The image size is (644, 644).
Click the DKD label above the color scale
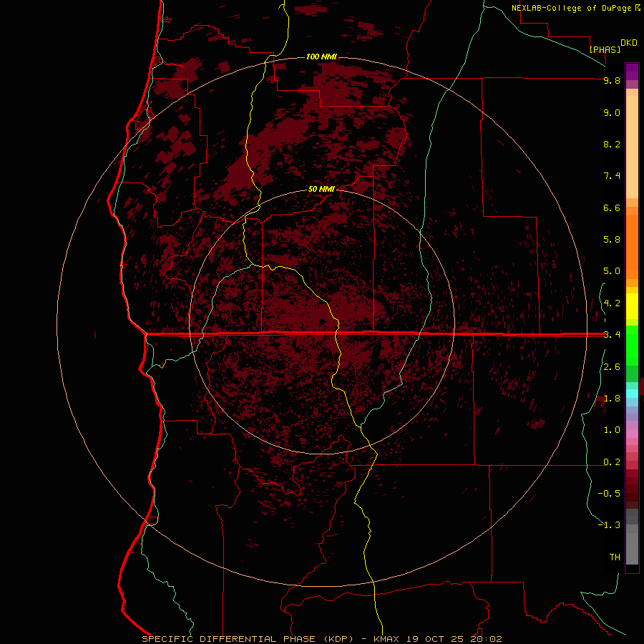(x=629, y=43)
